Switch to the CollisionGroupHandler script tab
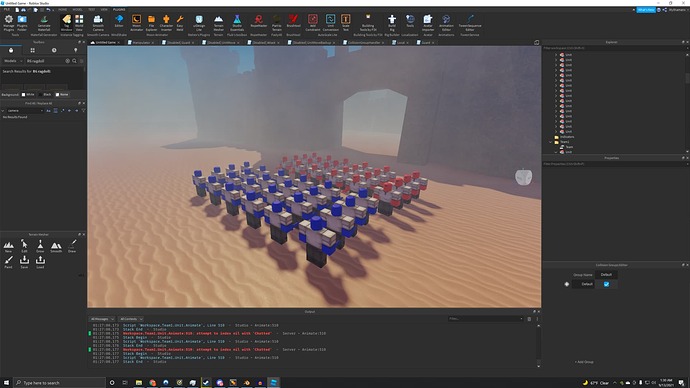Viewport: 690px width, 388px height. click(x=363, y=43)
